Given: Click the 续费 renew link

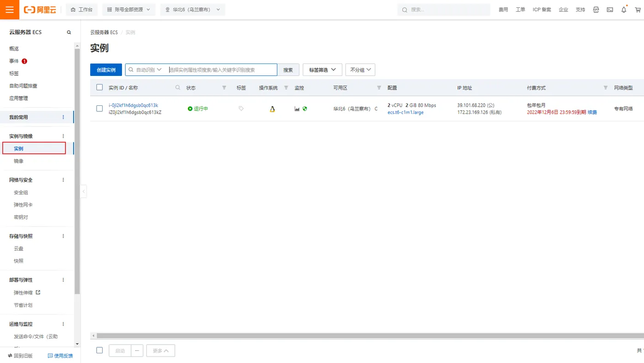Looking at the screenshot, I should pos(592,112).
